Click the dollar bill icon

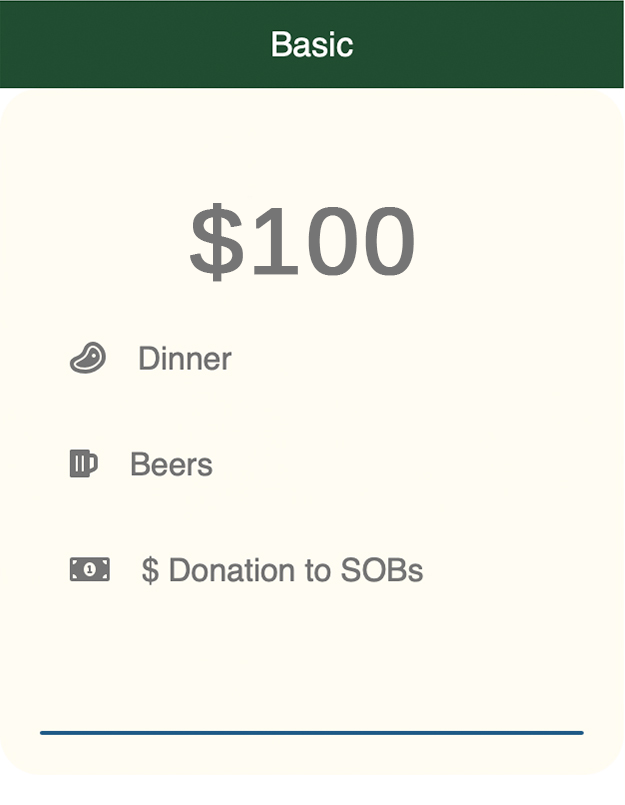(x=89, y=569)
